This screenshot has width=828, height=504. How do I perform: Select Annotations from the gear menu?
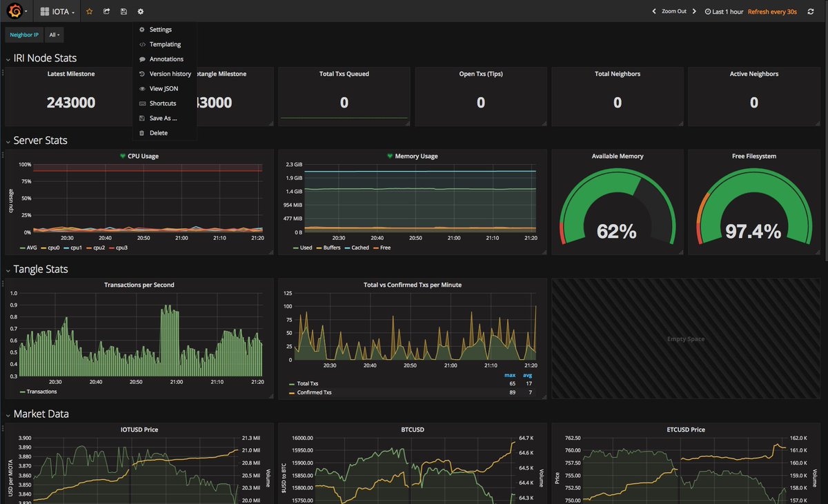pos(164,59)
